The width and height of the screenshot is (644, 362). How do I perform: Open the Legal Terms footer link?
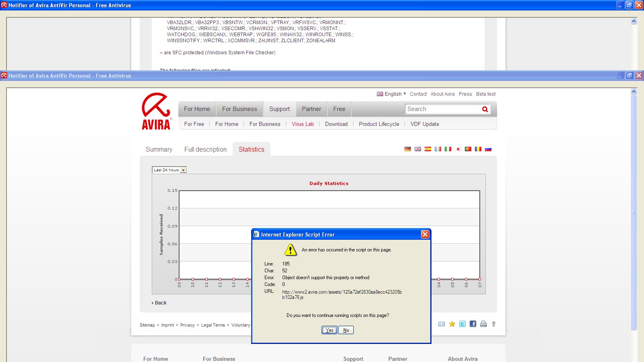[213, 325]
